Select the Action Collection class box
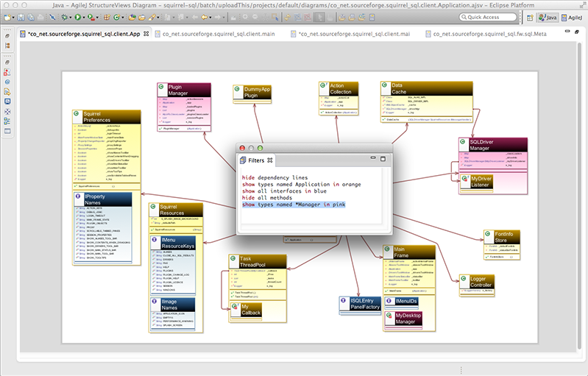This screenshot has height=376, width=588. click(339, 99)
